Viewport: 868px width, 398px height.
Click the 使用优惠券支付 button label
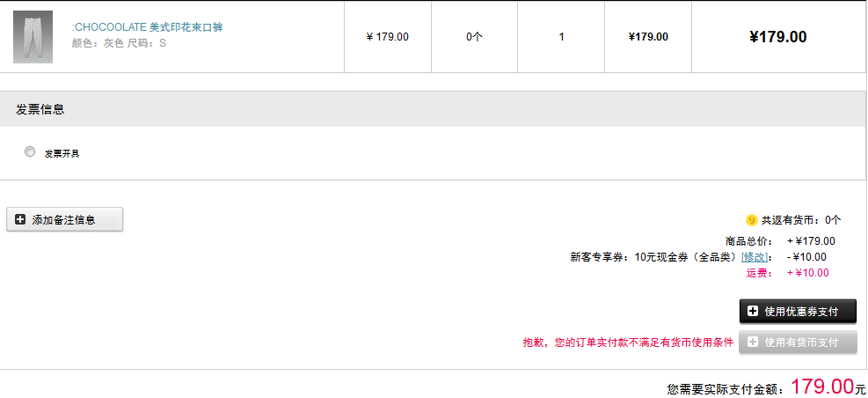801,312
